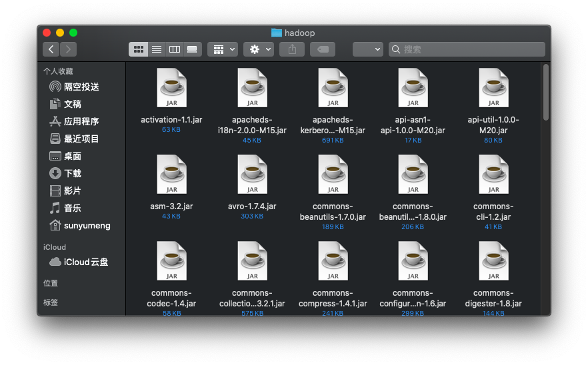Close the hadoop Finder window
The height and width of the screenshot is (365, 588).
point(47,33)
